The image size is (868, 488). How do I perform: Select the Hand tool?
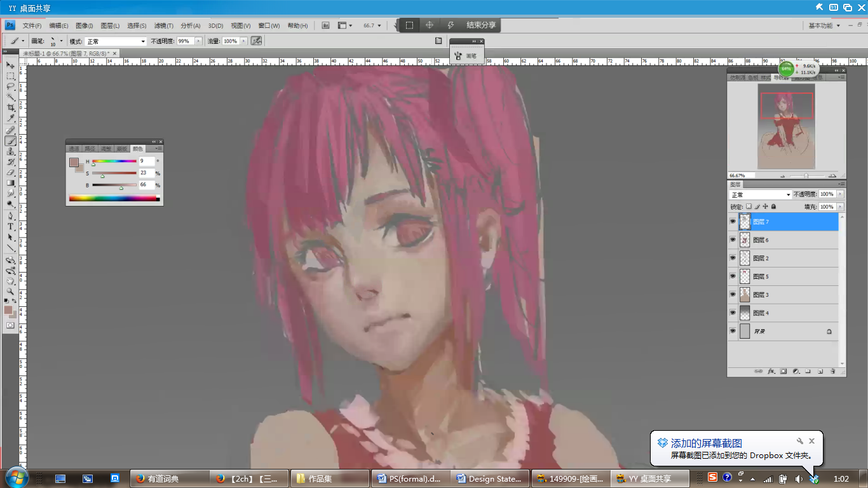click(x=11, y=280)
